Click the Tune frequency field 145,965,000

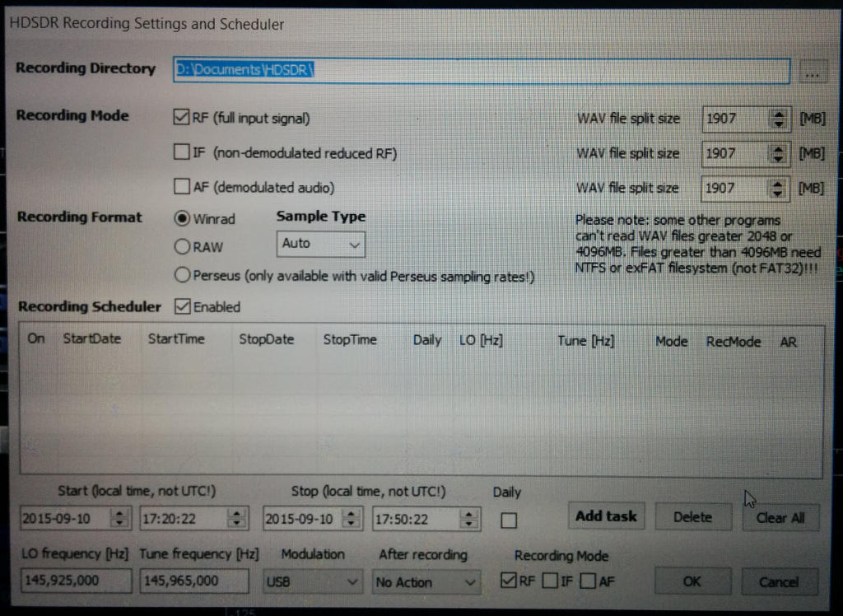[194, 581]
